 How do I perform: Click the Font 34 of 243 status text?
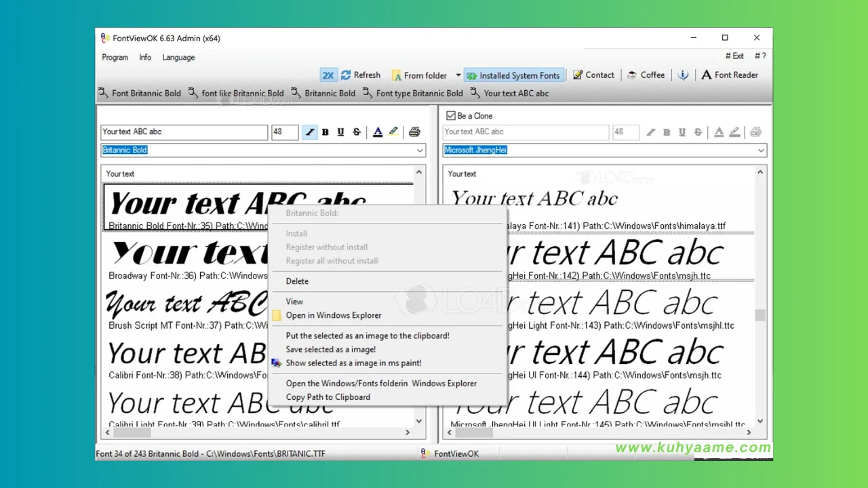(210, 453)
